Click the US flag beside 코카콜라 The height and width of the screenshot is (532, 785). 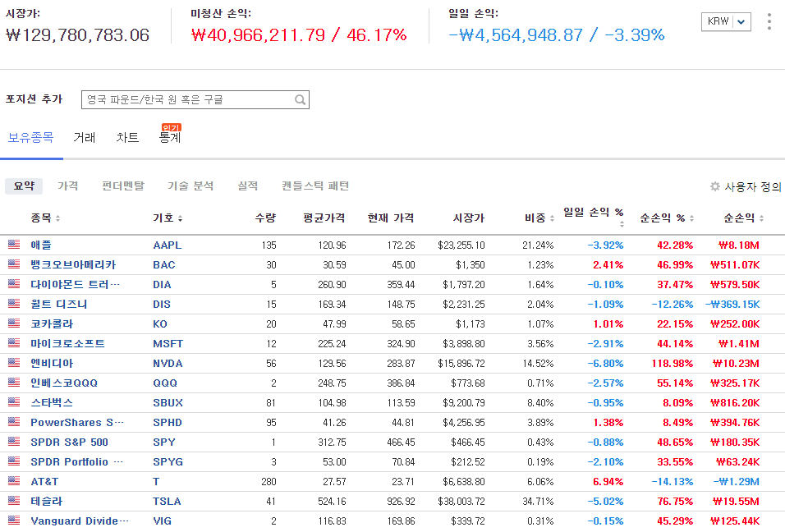point(14,323)
